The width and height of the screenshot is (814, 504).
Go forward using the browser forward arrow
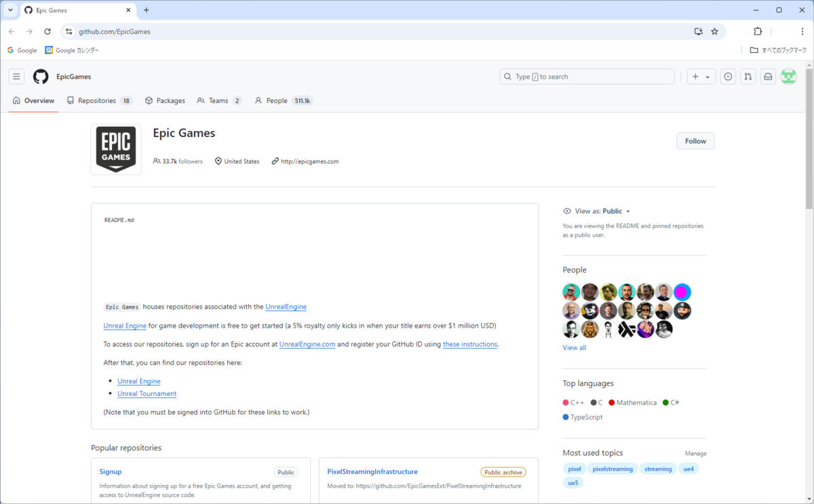[29, 31]
